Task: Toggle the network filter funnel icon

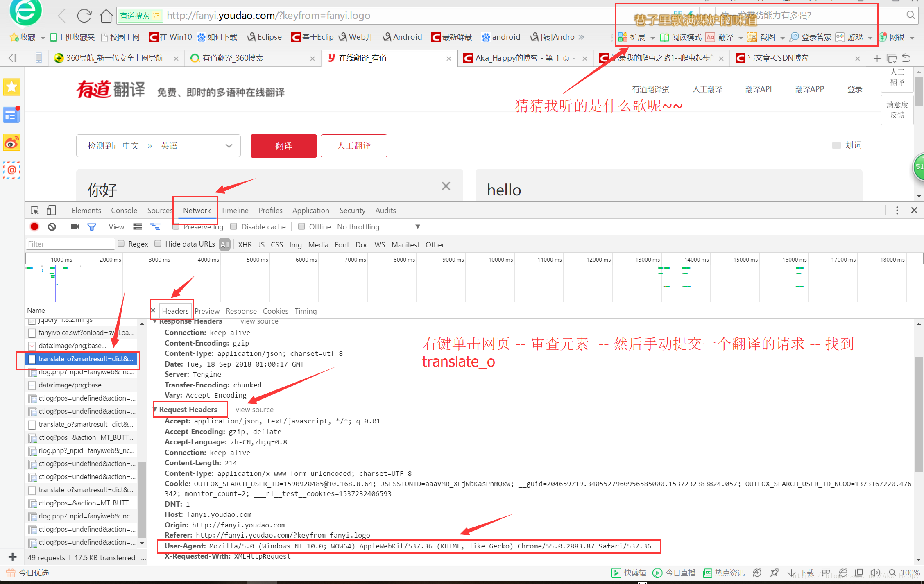Action: tap(92, 226)
